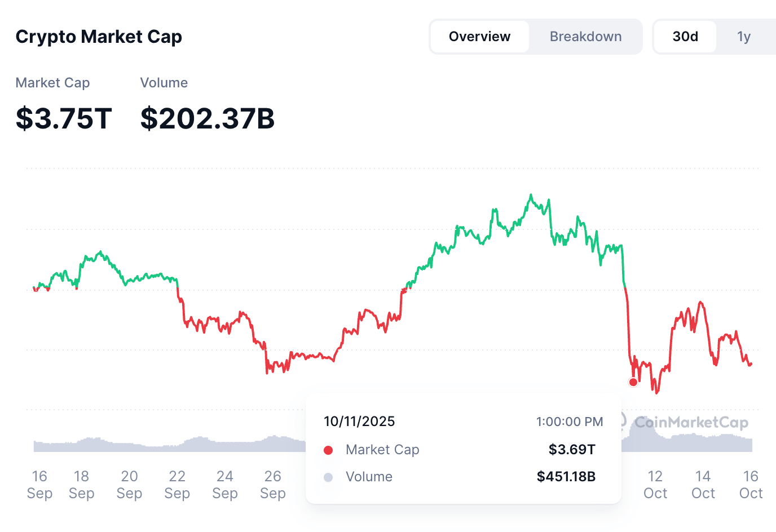
Task: Click the green peak of the chart line
Action: [x=531, y=194]
